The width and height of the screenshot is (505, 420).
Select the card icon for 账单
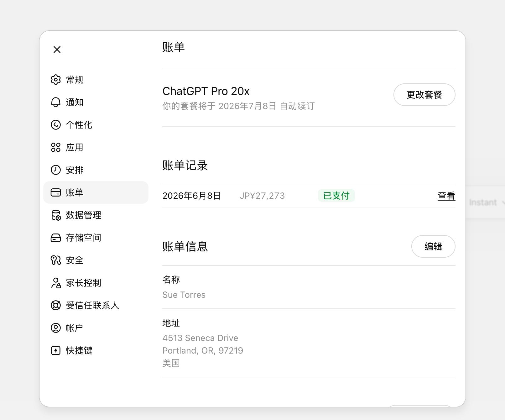(x=56, y=192)
